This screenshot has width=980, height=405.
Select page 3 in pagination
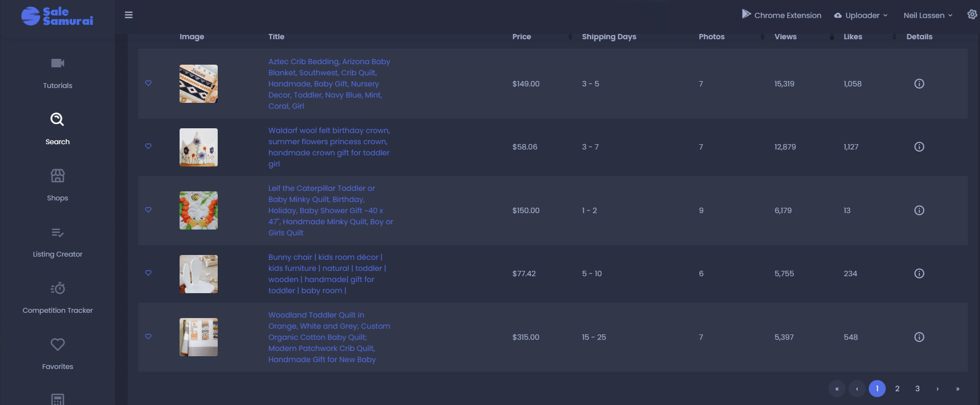[917, 389]
